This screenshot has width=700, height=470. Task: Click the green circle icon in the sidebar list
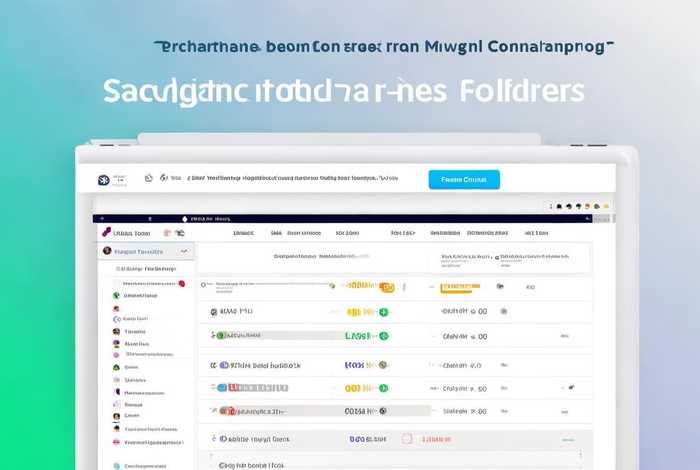click(x=116, y=295)
